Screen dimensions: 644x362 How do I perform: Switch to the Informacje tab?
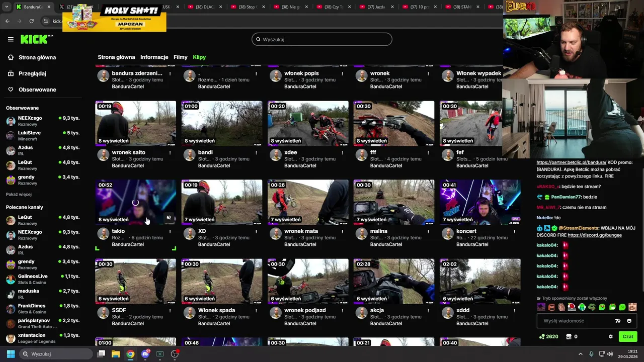tap(154, 57)
